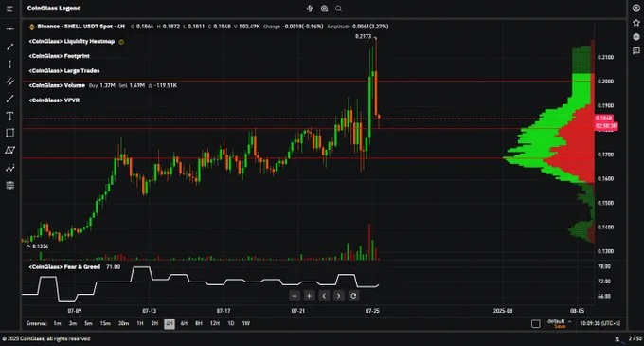The width and height of the screenshot is (644, 346).
Task: Open the magnifier search icon
Action: pyautogui.click(x=338, y=9)
